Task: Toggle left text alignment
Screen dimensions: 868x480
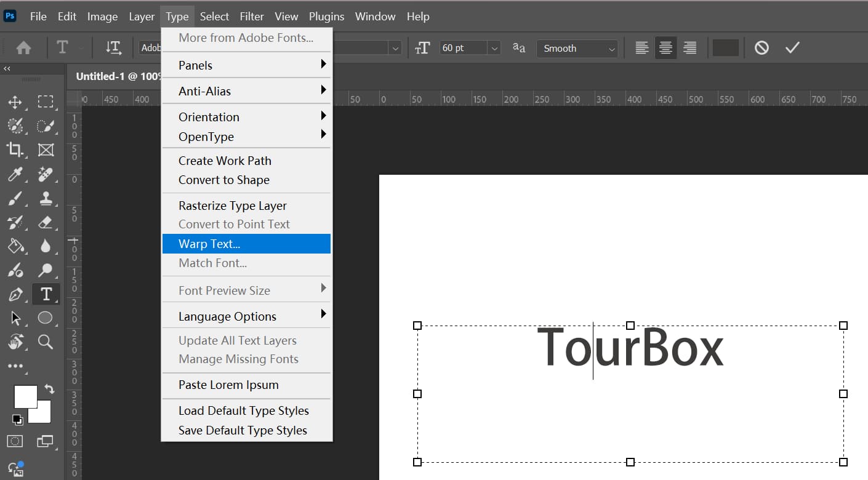Action: (641, 47)
